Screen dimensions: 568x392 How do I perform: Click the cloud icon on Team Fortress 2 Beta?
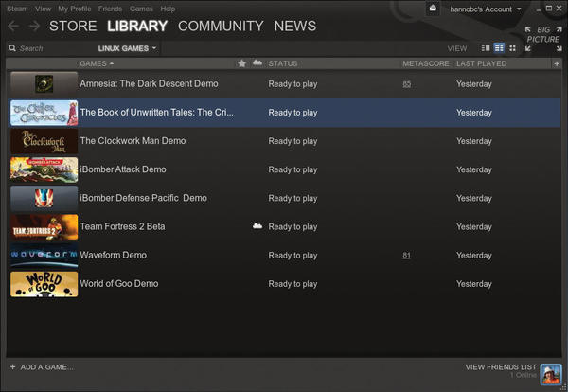[257, 226]
